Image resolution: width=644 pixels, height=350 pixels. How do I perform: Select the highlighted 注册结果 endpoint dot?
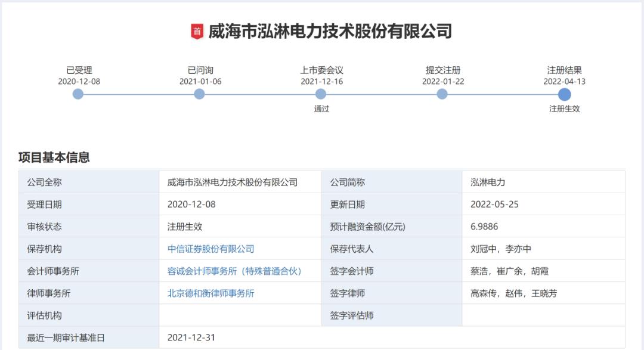click(564, 93)
